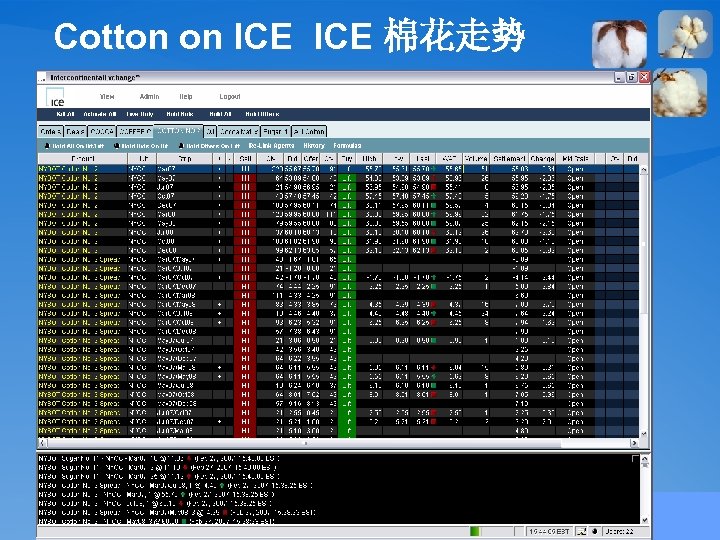Click the Change column header
The width and height of the screenshot is (720, 540).
click(542, 158)
